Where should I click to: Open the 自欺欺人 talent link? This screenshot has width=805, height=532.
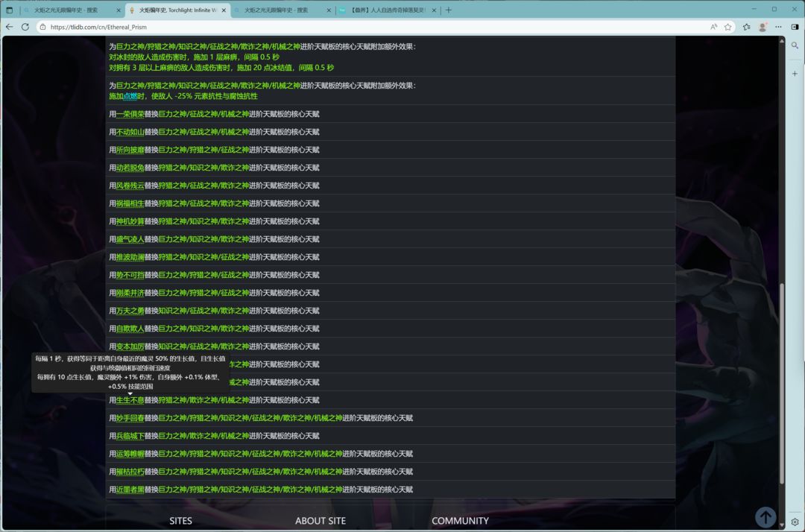(x=130, y=329)
